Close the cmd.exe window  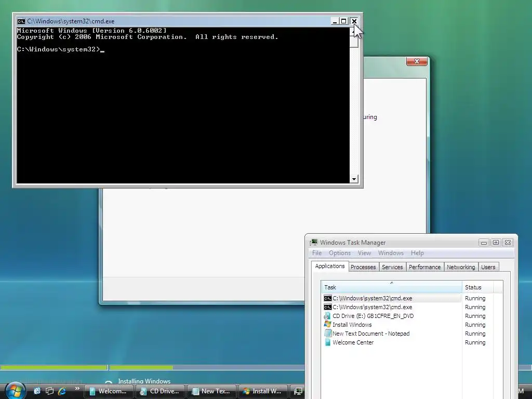(354, 21)
